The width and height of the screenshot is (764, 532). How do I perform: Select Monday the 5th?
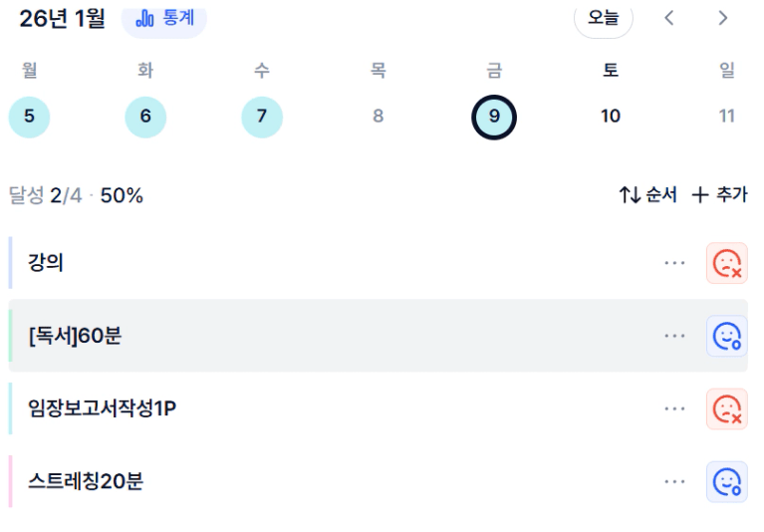pyautogui.click(x=29, y=117)
